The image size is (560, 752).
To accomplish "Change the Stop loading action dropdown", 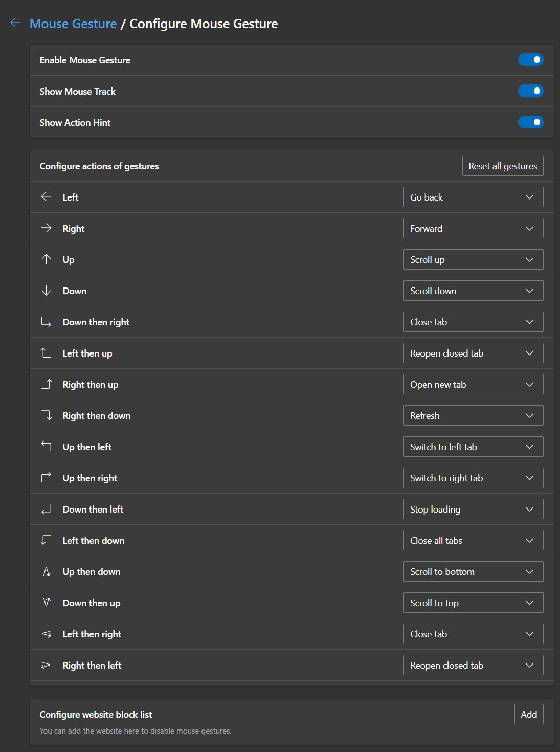I will (473, 509).
